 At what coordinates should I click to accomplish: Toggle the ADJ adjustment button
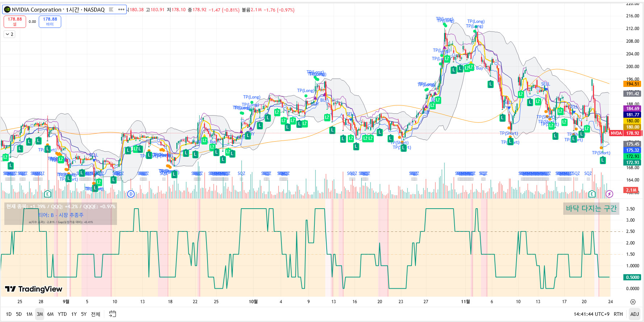[x=635, y=314]
